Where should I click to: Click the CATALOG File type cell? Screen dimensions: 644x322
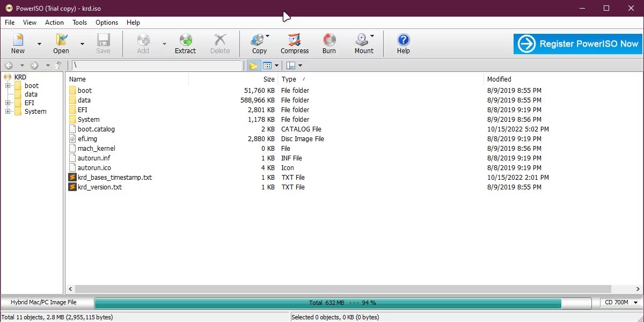click(301, 129)
